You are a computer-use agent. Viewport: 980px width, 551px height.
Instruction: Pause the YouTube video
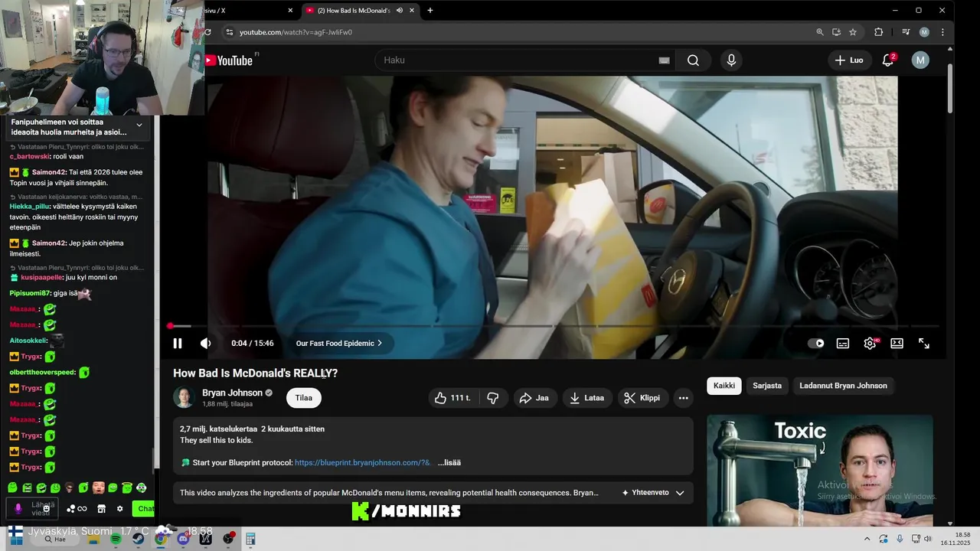177,344
